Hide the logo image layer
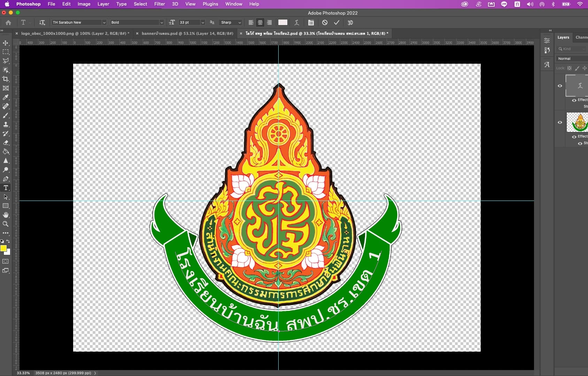Viewport: 588px width, 376px height. 560,122
